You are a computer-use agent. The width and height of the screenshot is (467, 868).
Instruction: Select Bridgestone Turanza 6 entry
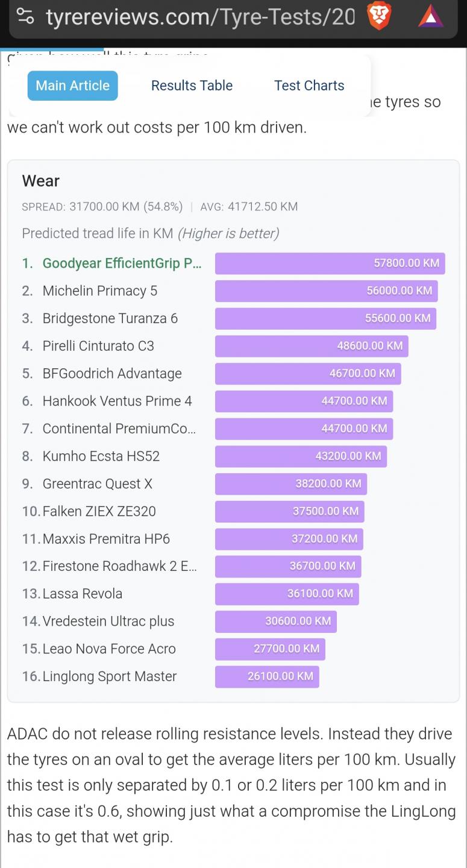[110, 318]
